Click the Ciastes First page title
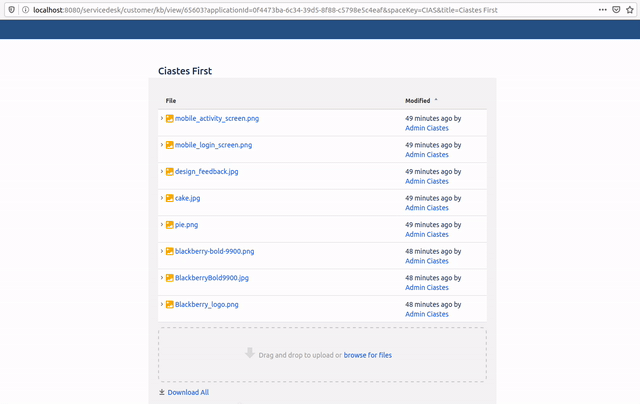Viewport: 640px width, 404px height. (x=185, y=71)
